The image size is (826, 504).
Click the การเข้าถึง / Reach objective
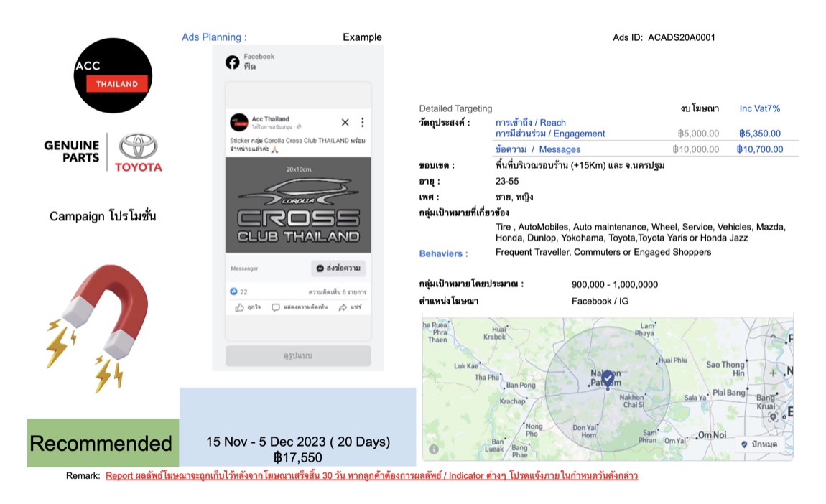click(x=531, y=122)
